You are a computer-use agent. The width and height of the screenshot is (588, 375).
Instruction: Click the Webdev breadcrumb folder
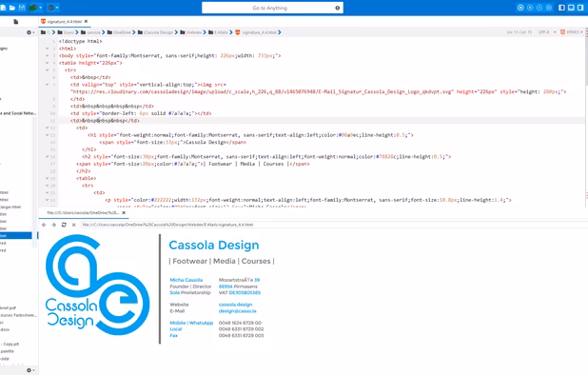(x=191, y=32)
